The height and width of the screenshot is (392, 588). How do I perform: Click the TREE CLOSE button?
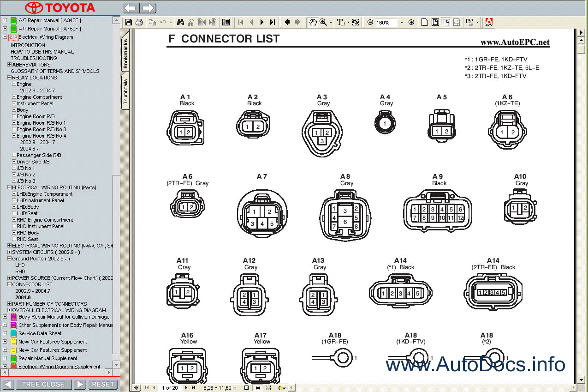(43, 384)
